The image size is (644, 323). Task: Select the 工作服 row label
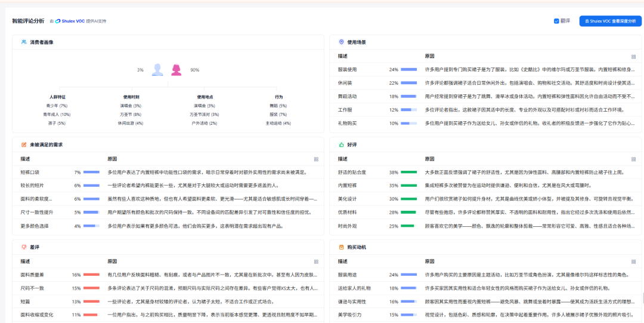coord(345,110)
